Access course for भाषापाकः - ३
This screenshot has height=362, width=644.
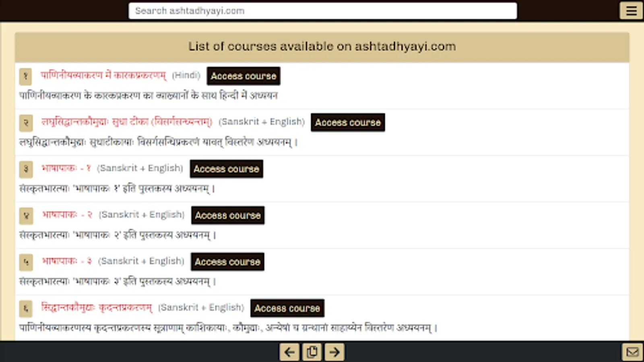tap(227, 261)
